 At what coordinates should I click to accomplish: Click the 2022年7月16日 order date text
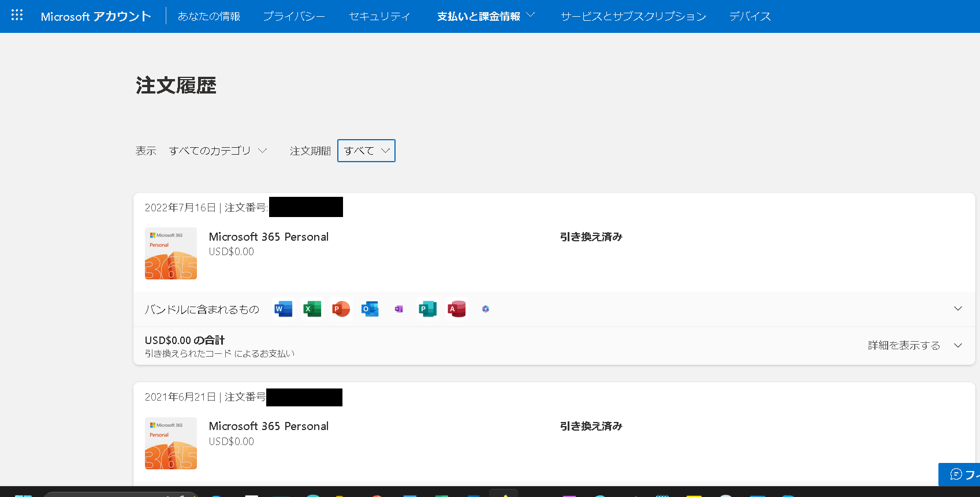[x=180, y=207]
